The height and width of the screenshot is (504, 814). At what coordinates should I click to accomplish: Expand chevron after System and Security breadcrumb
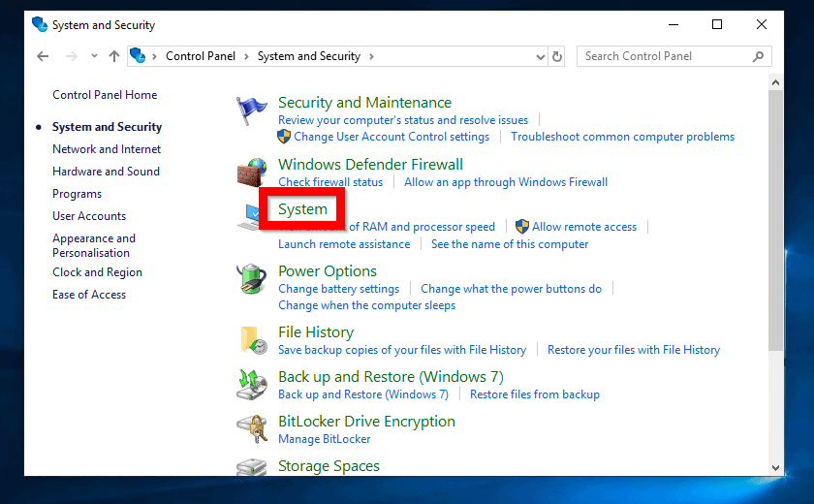(371, 56)
